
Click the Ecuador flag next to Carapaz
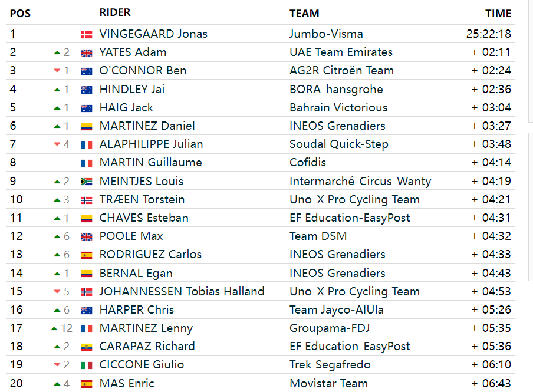(x=86, y=347)
